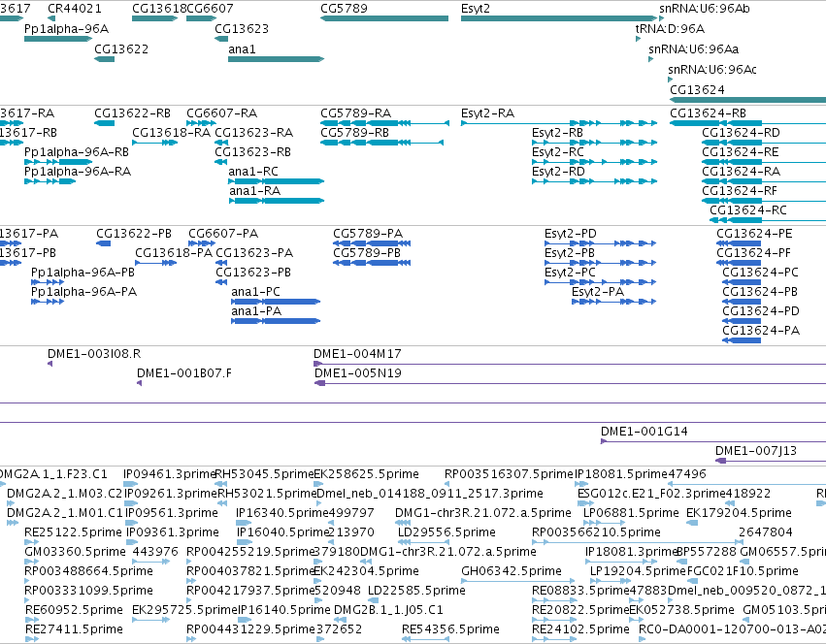Click transcript ana1-RA

[x=254, y=192]
